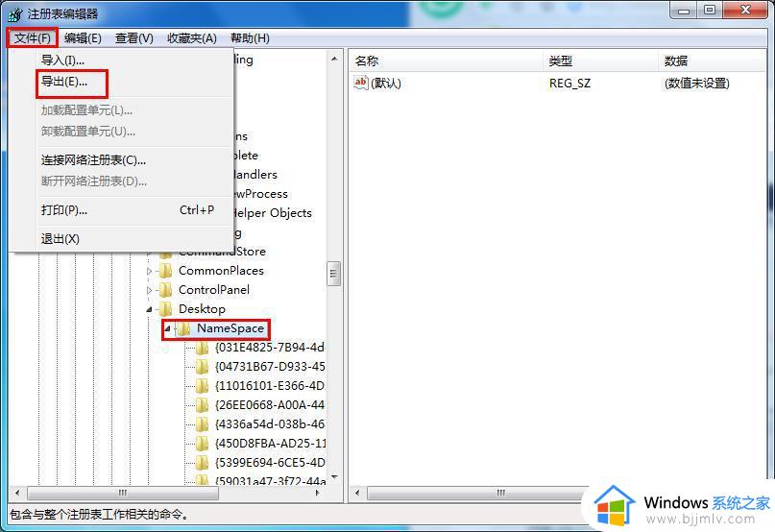This screenshot has width=775, height=532.
Task: Choose 导入(I)... from the file menu
Action: pos(121,60)
